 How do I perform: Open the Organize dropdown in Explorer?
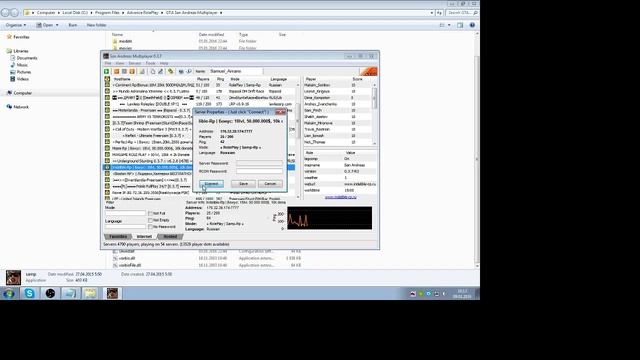pos(16,25)
